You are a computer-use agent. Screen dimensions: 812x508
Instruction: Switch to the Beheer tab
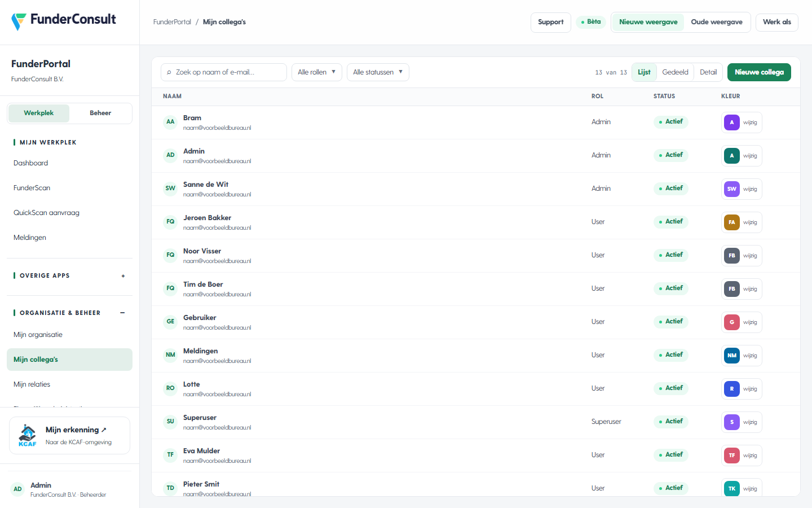[x=100, y=113]
